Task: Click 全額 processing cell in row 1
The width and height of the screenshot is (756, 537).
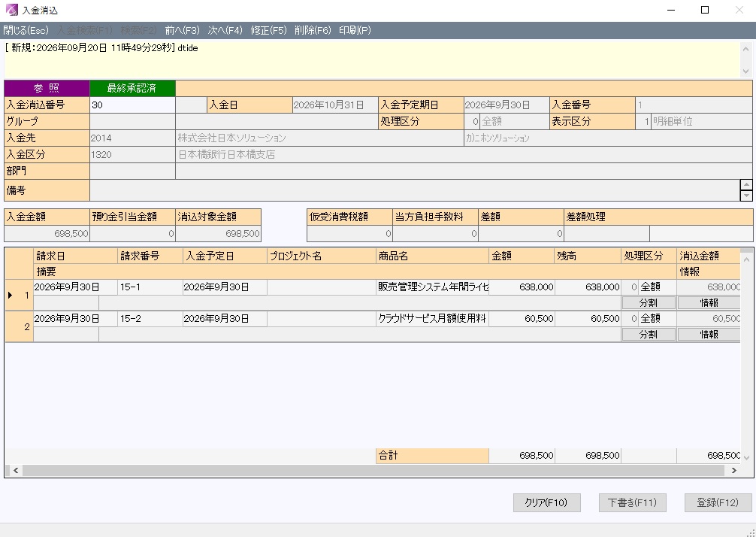Action: tap(658, 287)
